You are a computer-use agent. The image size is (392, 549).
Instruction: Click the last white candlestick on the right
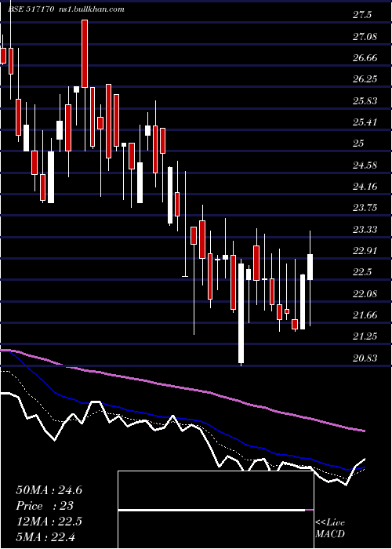tap(310, 267)
